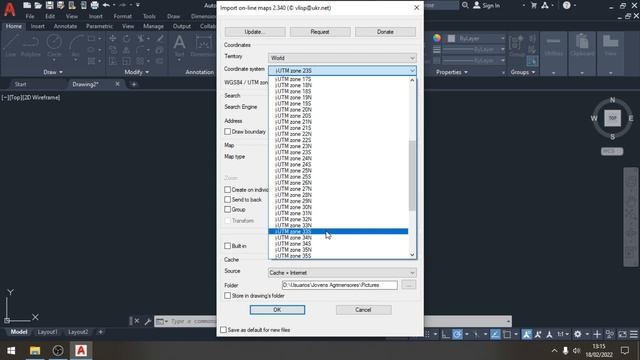
Task: Open File Explorer from the Windows taskbar
Action: (35, 350)
